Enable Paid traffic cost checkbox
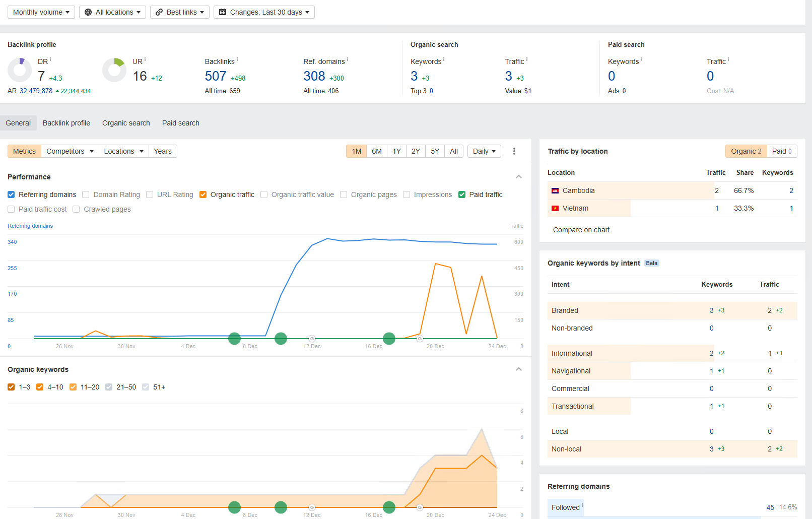Screen dimensions: 812x519 pos(11,209)
